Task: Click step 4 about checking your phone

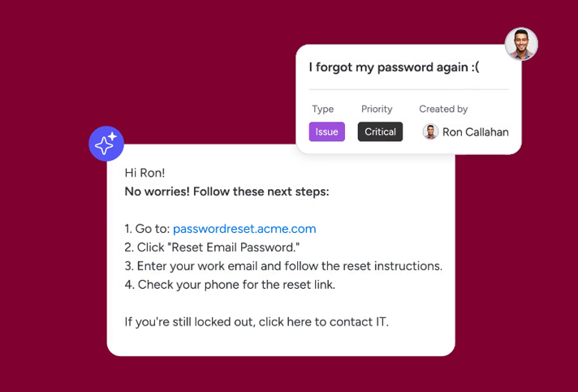Action: pos(230,284)
